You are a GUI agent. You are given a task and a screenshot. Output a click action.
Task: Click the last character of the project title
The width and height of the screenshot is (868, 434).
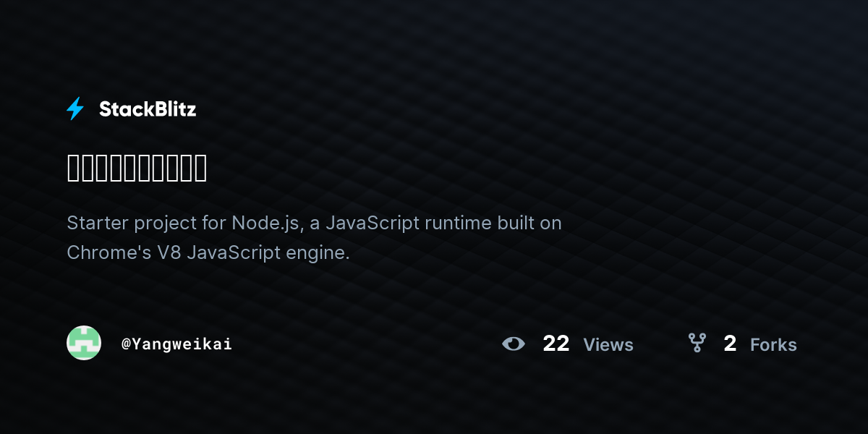click(200, 168)
